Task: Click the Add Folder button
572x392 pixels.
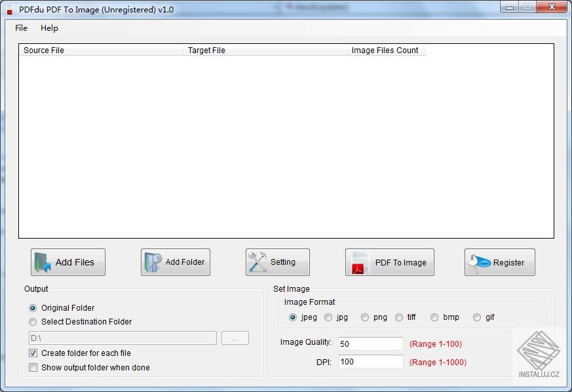Action: 176,262
